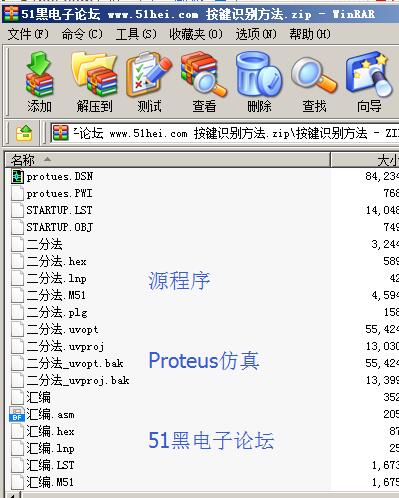This screenshot has height=498, width=399.
Task: Sort by the 大小 size column header
Action: coord(365,160)
